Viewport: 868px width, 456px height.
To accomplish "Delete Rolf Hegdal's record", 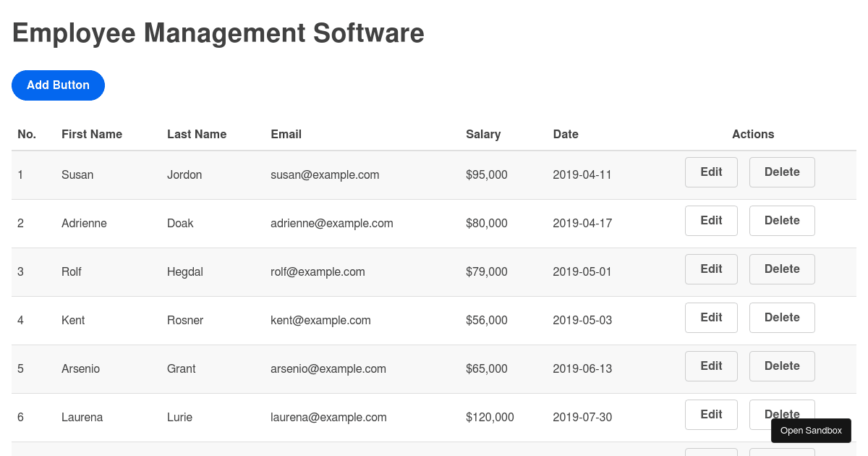I will click(782, 269).
